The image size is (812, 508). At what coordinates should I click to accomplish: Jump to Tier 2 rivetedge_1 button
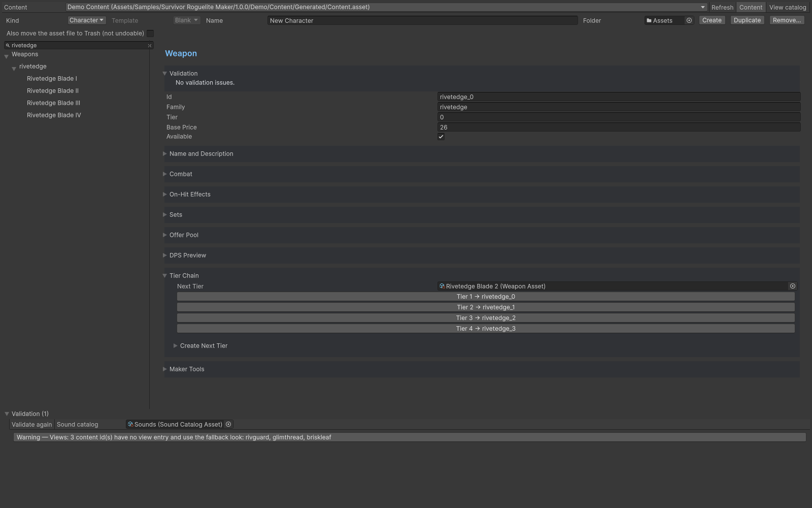486,307
